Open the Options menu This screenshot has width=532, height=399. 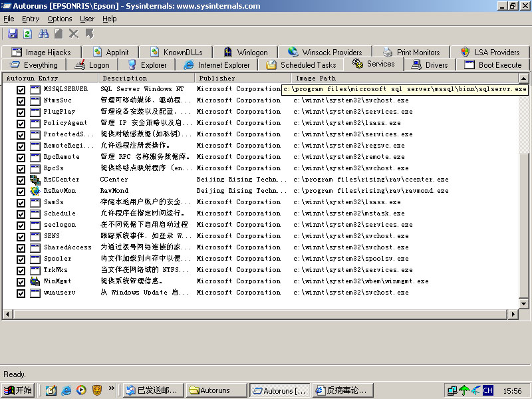coord(60,19)
